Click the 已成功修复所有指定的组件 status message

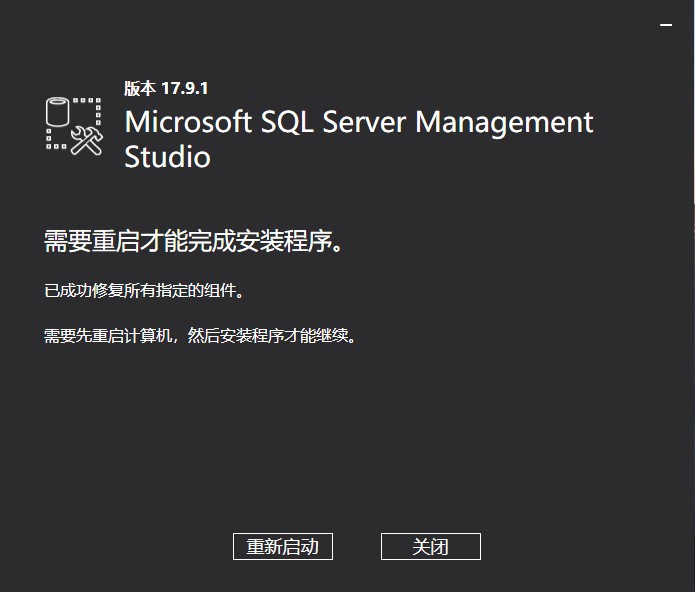click(x=144, y=292)
